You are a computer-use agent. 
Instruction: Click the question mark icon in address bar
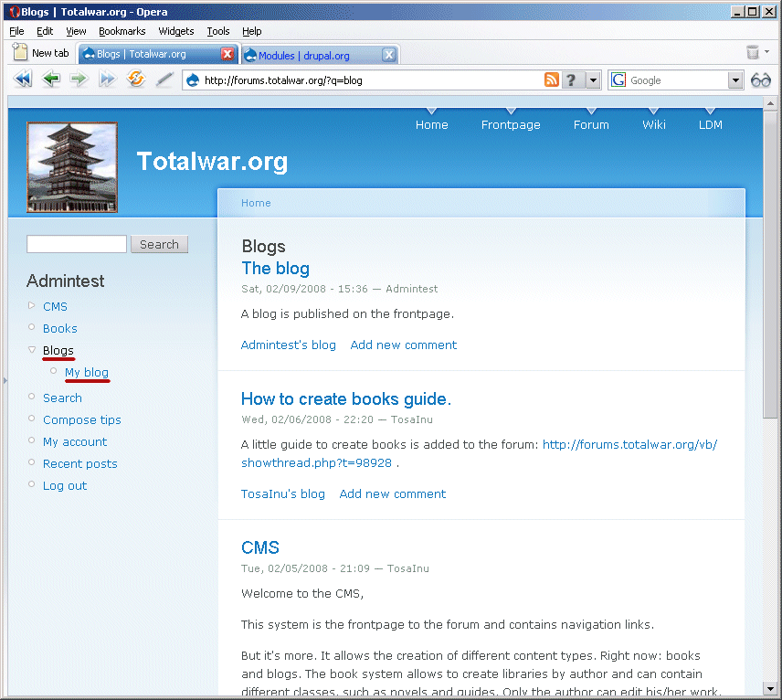(572, 80)
